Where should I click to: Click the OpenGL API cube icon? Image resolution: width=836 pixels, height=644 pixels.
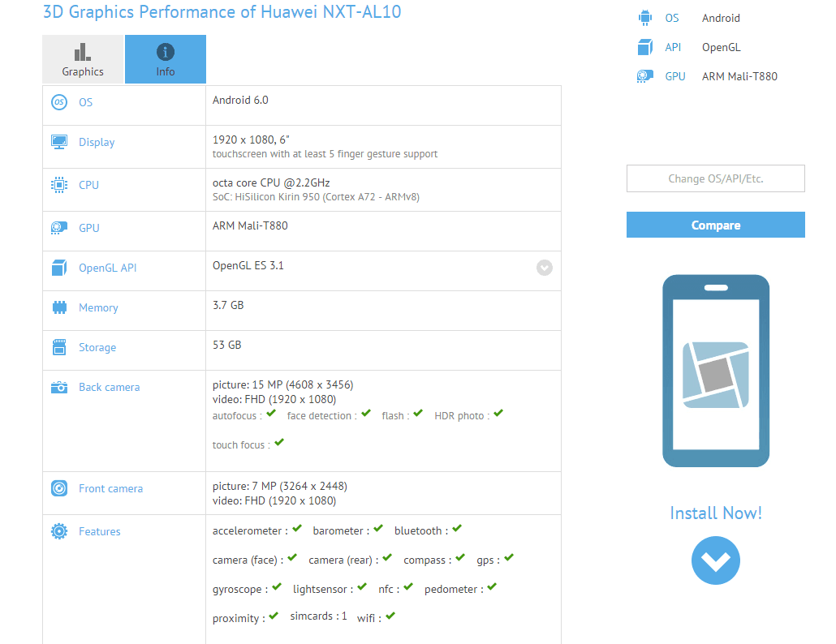click(59, 268)
